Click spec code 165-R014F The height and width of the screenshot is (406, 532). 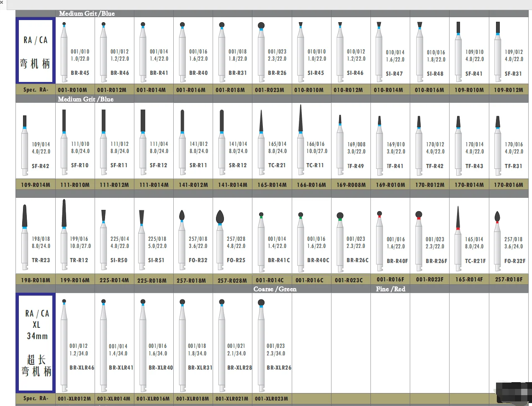coord(469,279)
